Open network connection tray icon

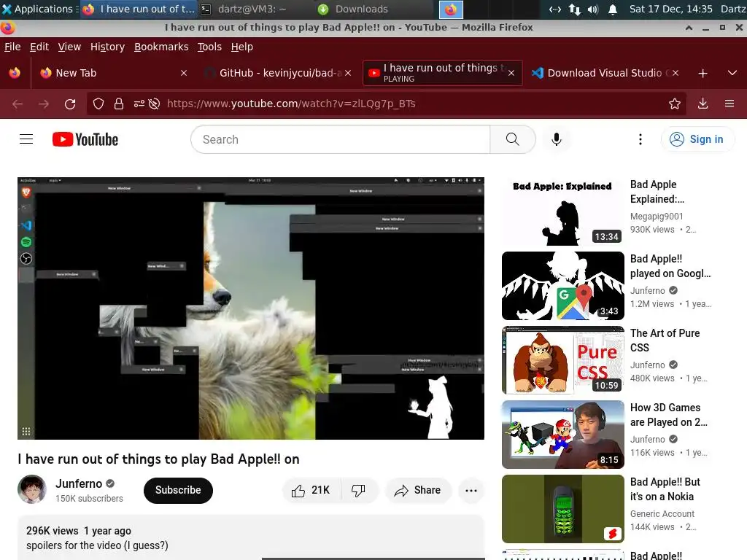575,9
